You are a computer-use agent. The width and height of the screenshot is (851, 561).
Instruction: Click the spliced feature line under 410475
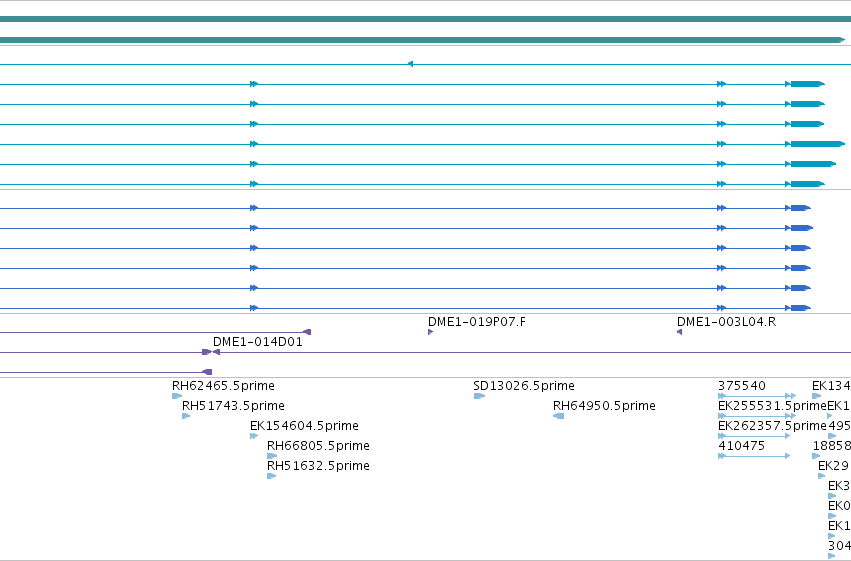point(754,456)
